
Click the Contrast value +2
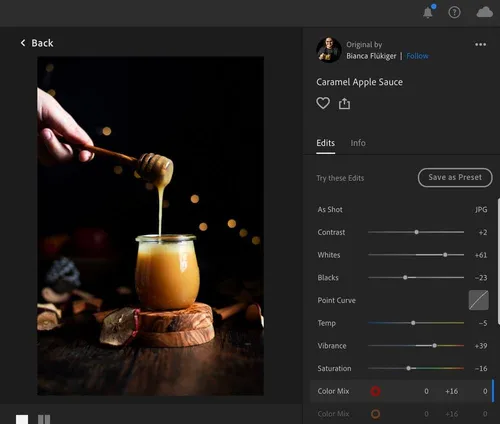click(x=483, y=232)
